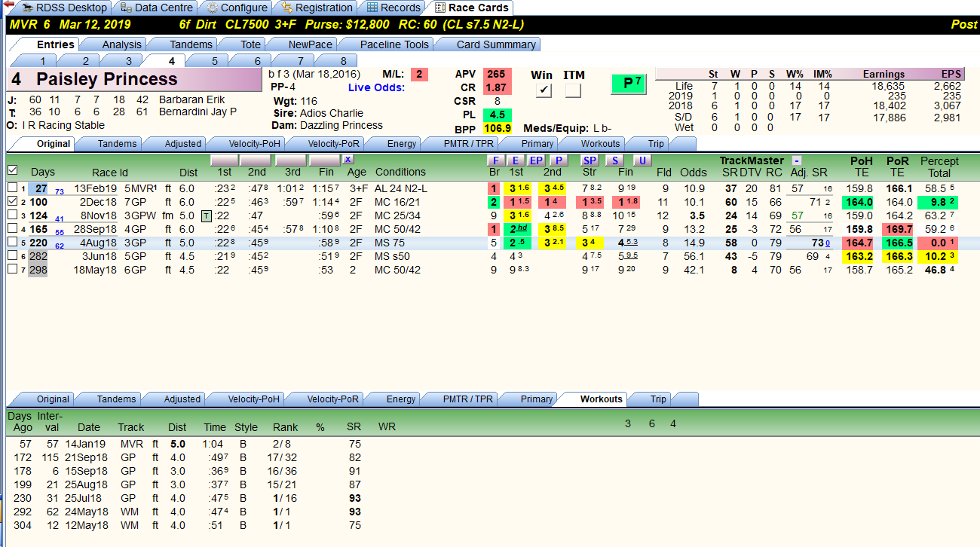Screen dimensions: 980x547
Task: Tick the ITM checkbox
Action: coord(574,90)
